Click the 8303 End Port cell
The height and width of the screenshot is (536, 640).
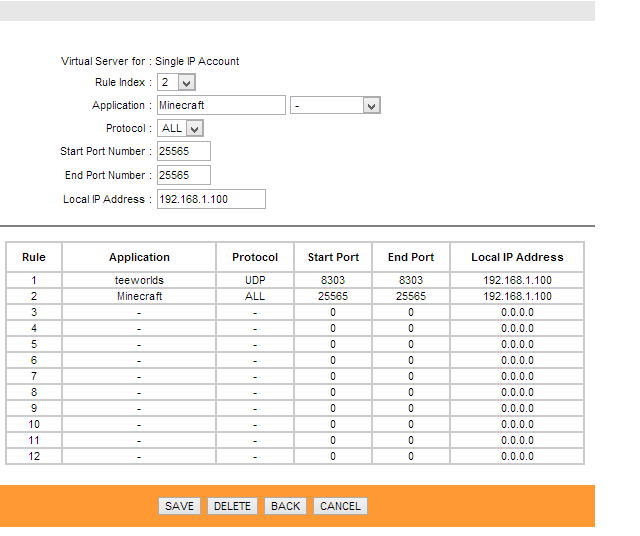click(411, 280)
